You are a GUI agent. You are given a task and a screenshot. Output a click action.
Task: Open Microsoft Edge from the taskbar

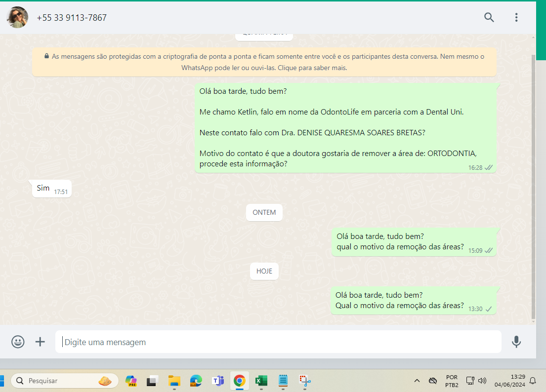[x=196, y=381]
